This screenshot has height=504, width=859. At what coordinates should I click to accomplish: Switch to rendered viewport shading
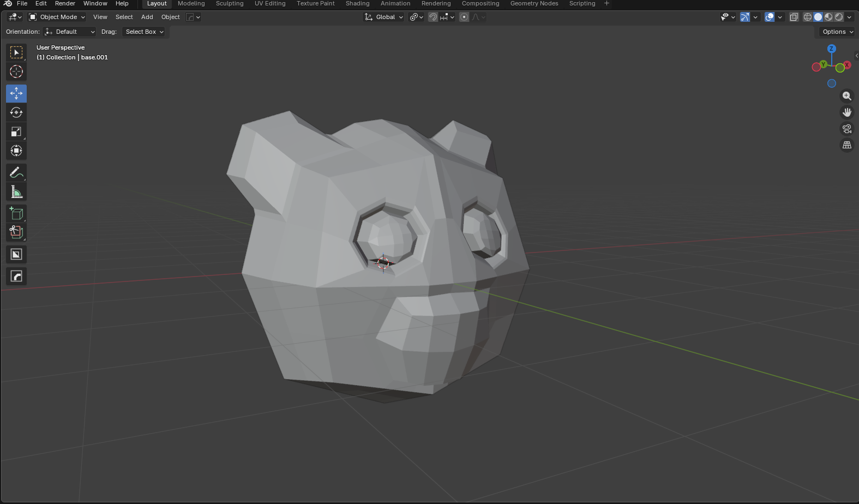839,17
